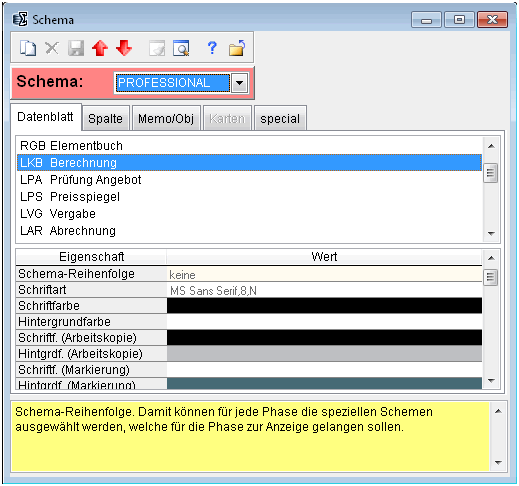Image resolution: width=519 pixels, height=486 pixels.
Task: Click the PROFESSIONAL schema combo field
Action: (x=173, y=83)
